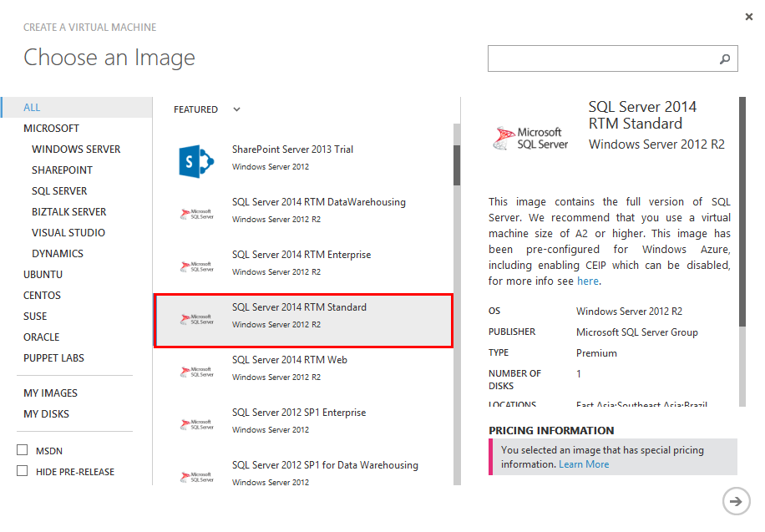Filter by VISUAL STUDIO images
The image size is (765, 532).
click(x=68, y=233)
